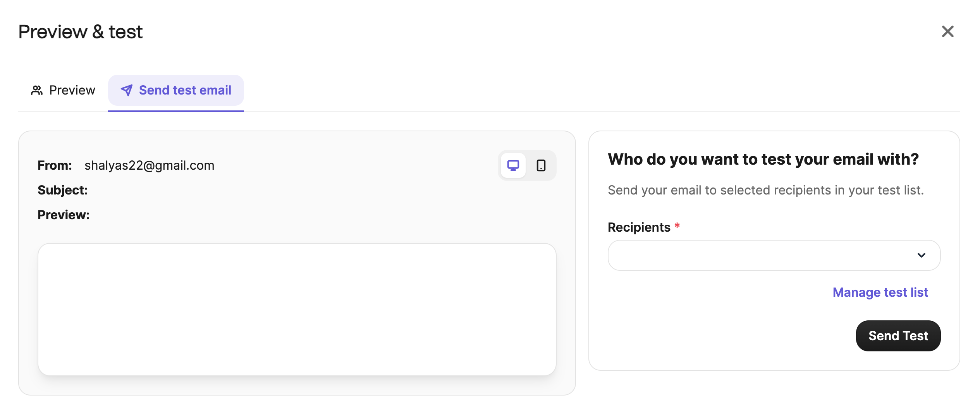Open the Recipients selection field
Viewport: 980px width, 406px height.
(774, 255)
